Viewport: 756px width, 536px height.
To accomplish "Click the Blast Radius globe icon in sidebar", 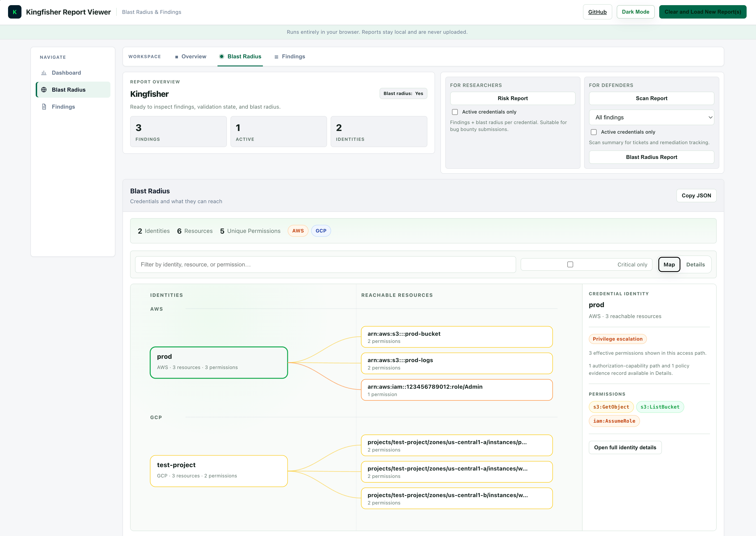I will coord(44,90).
